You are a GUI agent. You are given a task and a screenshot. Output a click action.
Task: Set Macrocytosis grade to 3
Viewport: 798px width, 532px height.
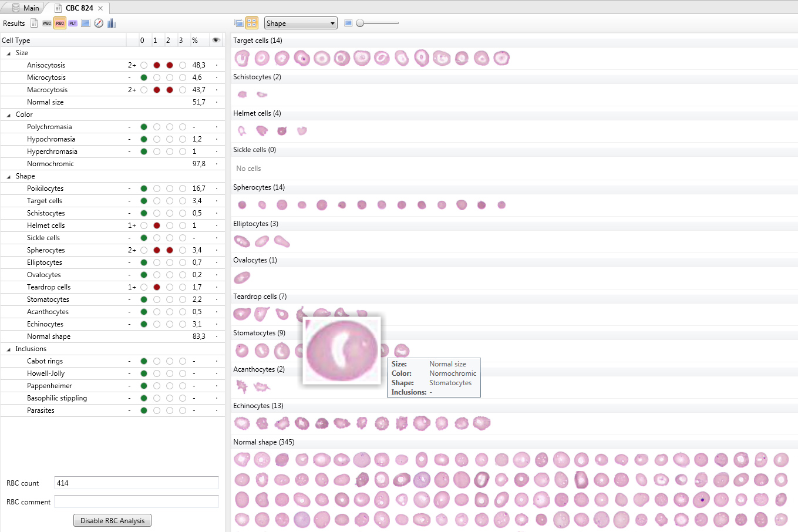(183, 90)
